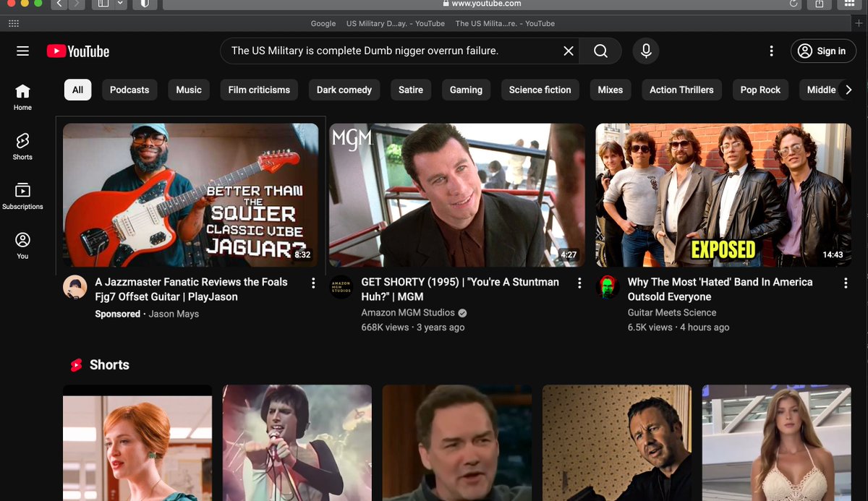Click the magnifying glass search button
Viewport: 868px width, 501px height.
point(600,51)
